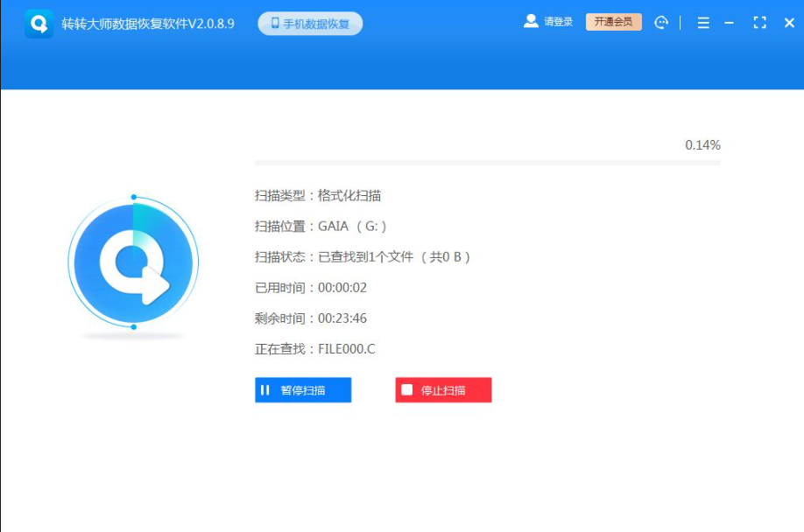Minimize the window

(x=730, y=23)
